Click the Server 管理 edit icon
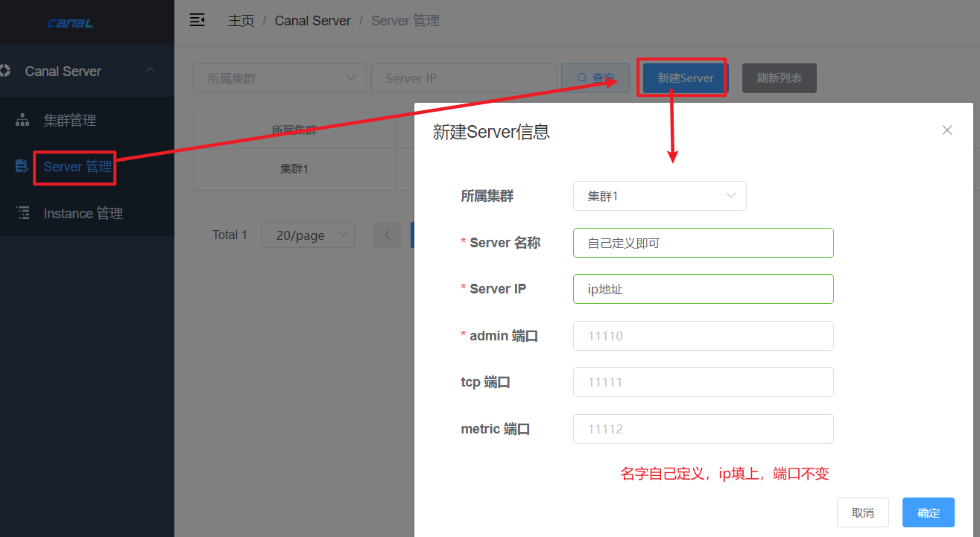 point(22,166)
